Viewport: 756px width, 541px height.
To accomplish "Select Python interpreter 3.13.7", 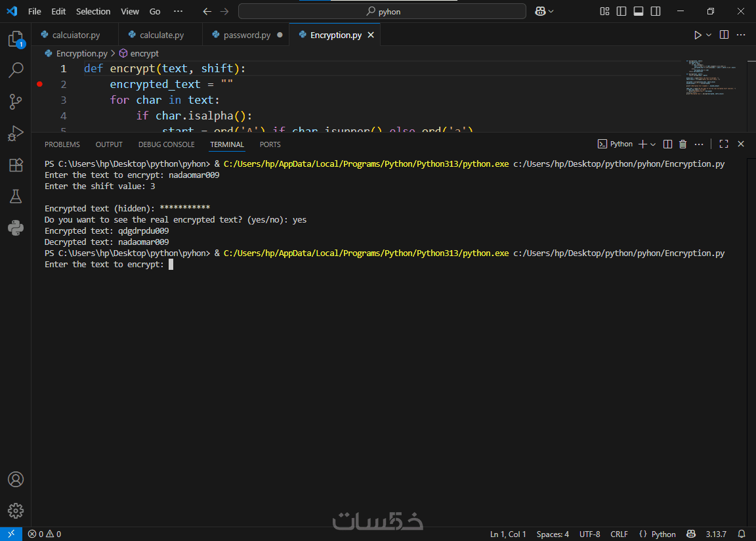I will (x=716, y=534).
